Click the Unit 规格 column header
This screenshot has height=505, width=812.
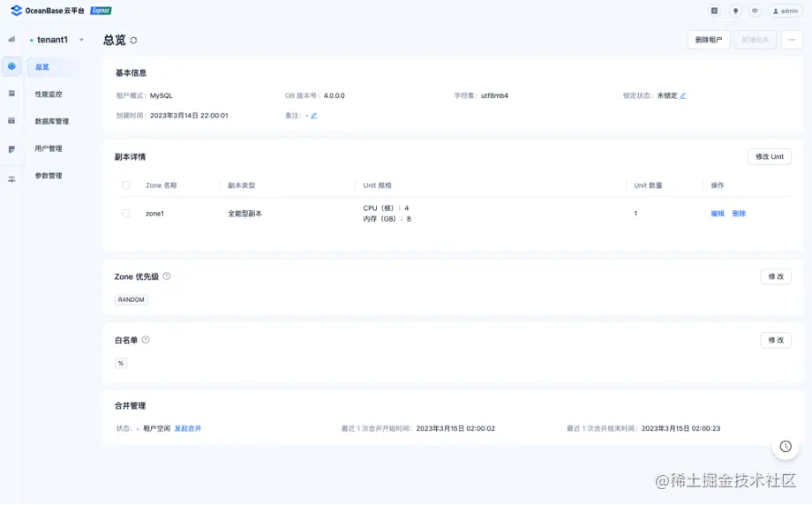pos(377,185)
